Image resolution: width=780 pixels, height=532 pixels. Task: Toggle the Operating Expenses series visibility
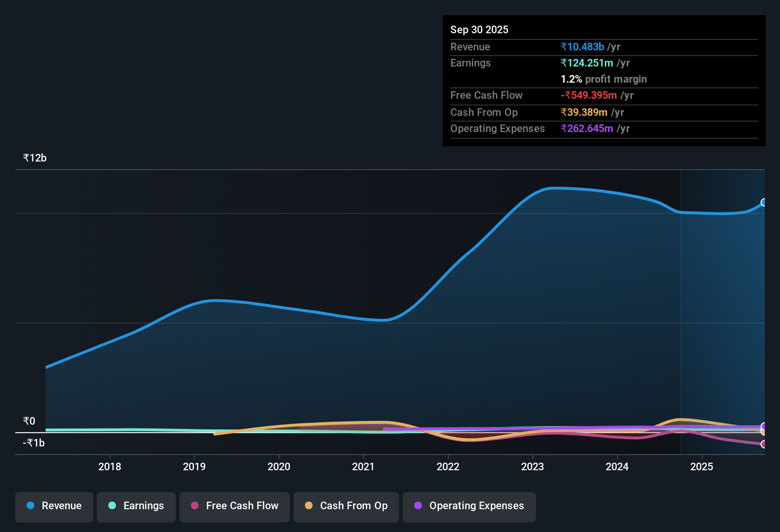(x=469, y=506)
